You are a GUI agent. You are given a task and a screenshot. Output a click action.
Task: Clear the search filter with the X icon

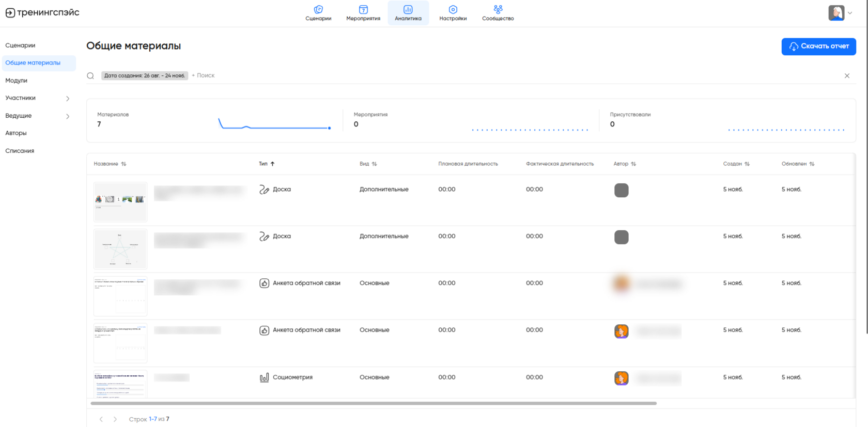coord(847,76)
